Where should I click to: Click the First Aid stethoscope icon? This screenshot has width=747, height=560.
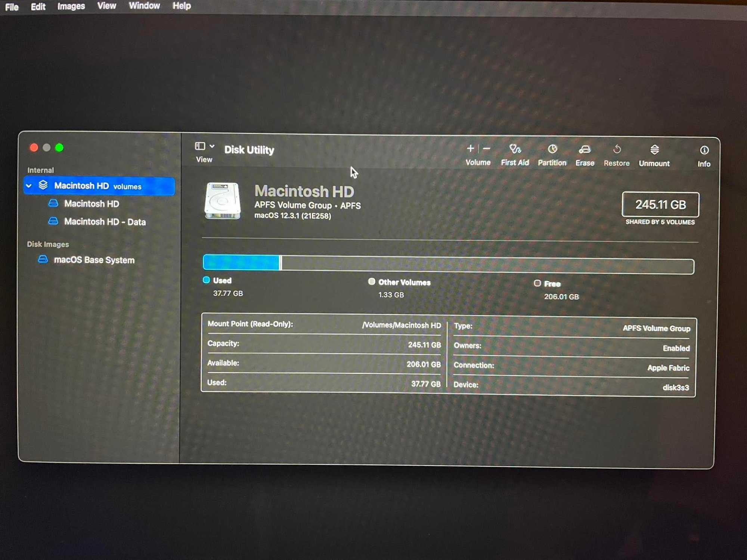[x=515, y=150]
